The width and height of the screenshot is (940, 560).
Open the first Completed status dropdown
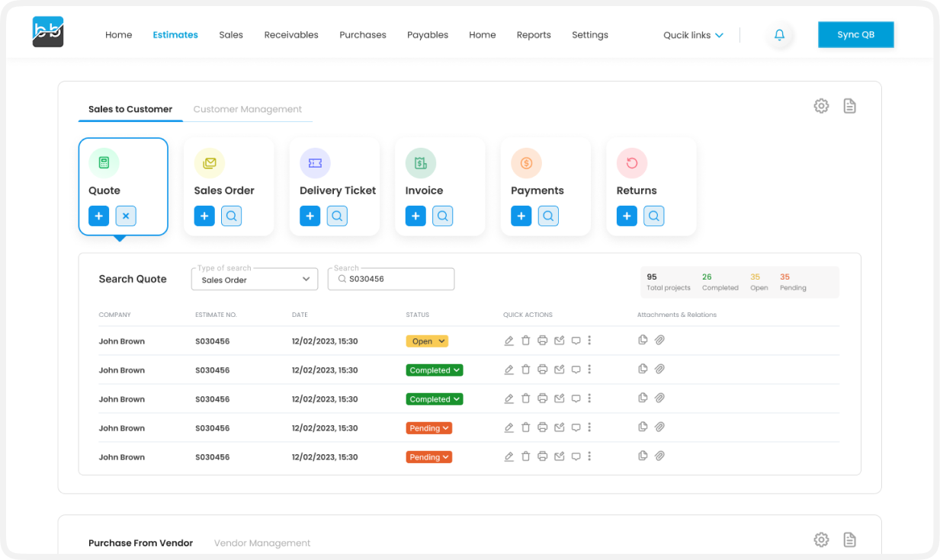click(435, 370)
